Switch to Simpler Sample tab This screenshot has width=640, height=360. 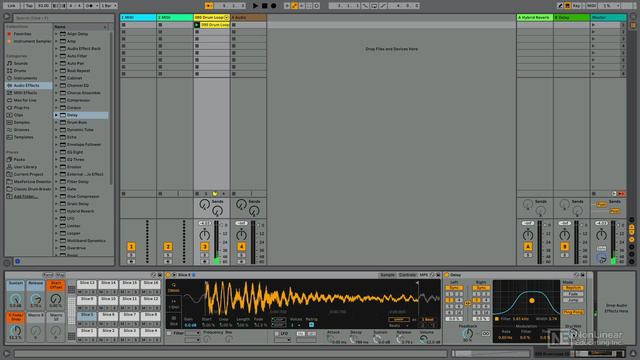coord(387,275)
